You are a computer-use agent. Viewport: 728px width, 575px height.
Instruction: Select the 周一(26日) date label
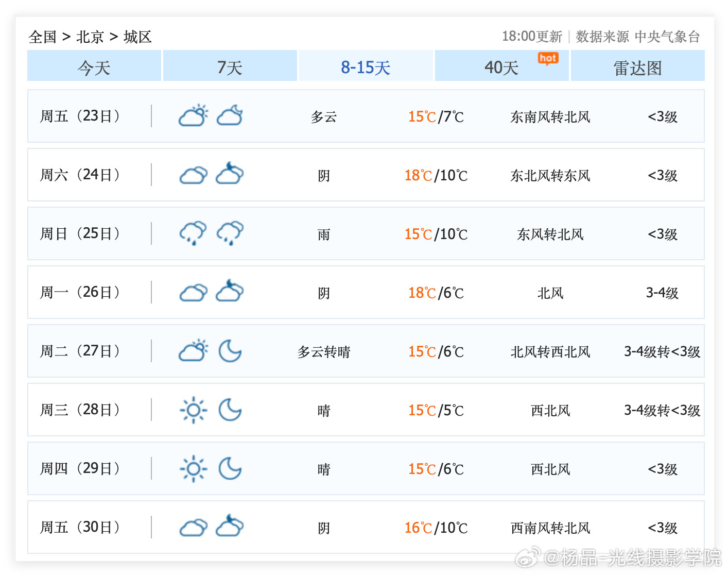pyautogui.click(x=80, y=292)
